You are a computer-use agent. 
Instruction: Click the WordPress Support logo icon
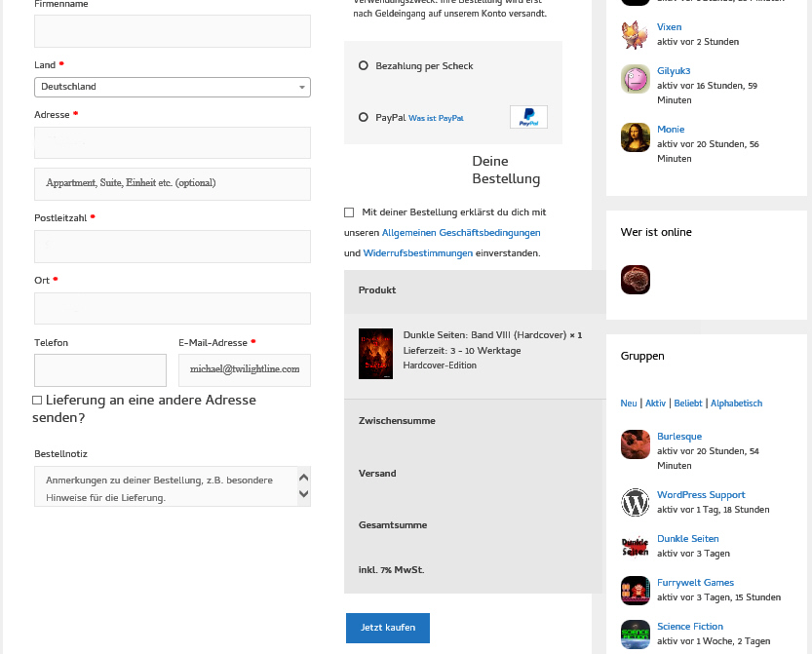pos(635,503)
